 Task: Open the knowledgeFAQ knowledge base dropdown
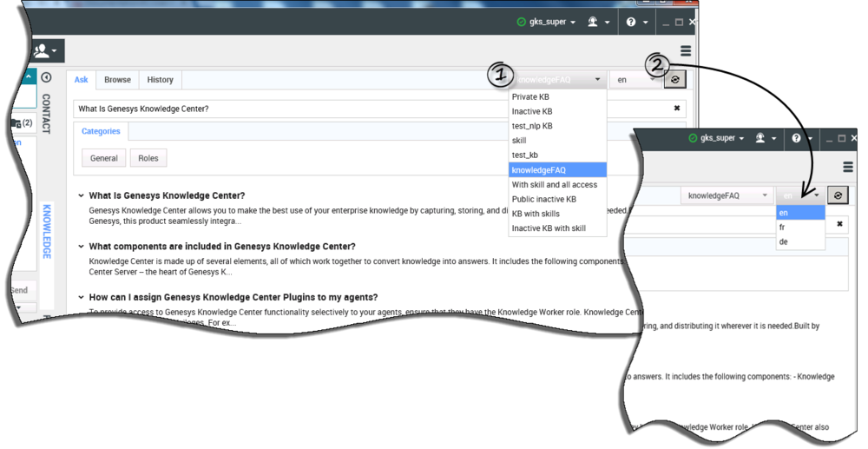[x=557, y=80]
